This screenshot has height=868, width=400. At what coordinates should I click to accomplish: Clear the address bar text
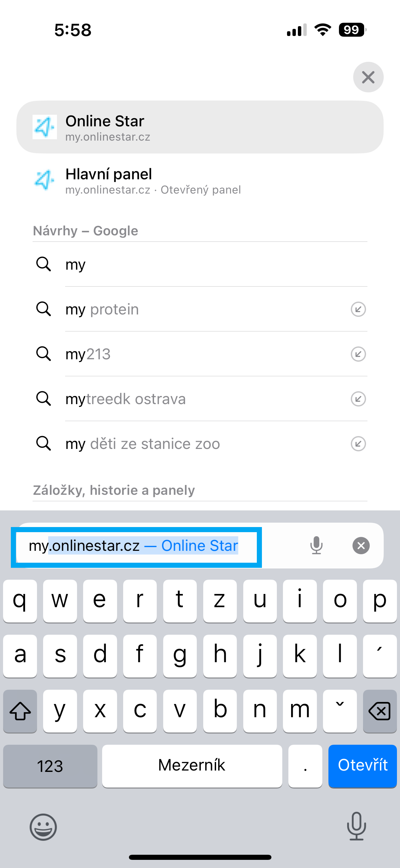(x=361, y=545)
